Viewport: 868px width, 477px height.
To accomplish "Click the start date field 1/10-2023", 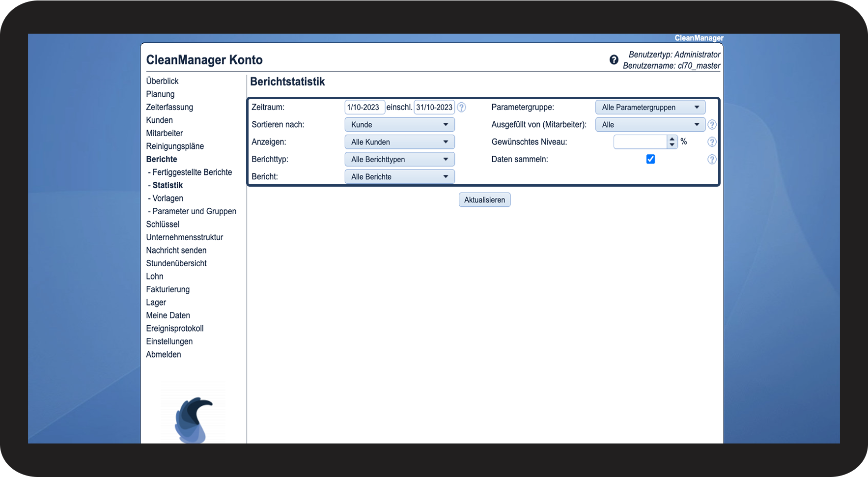I will (x=364, y=107).
